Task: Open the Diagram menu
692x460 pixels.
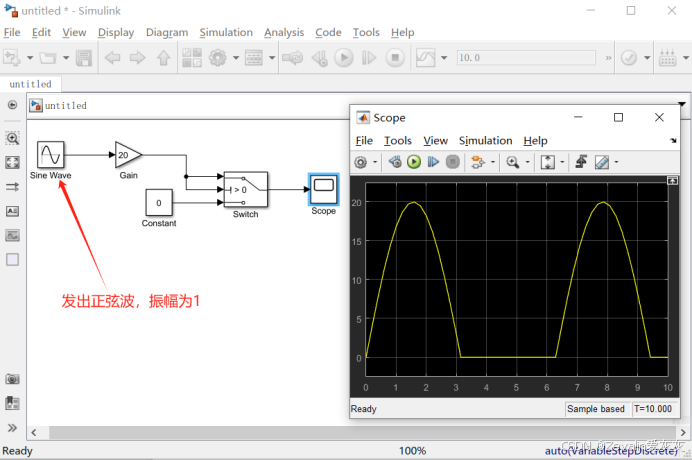Action: click(x=167, y=32)
